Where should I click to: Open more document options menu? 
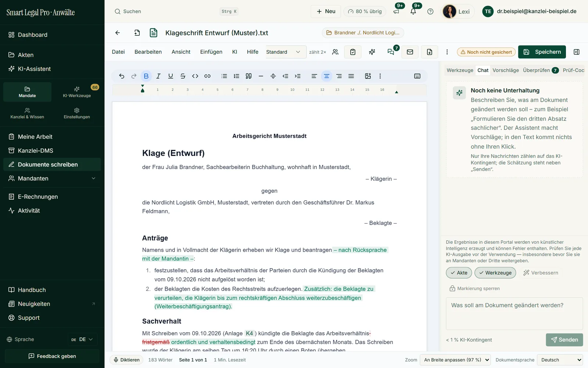447,52
